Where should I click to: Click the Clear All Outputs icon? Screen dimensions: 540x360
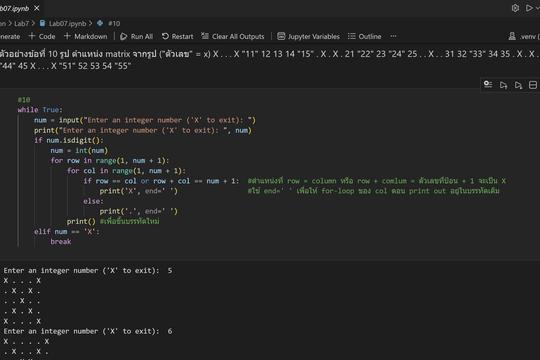coord(205,36)
